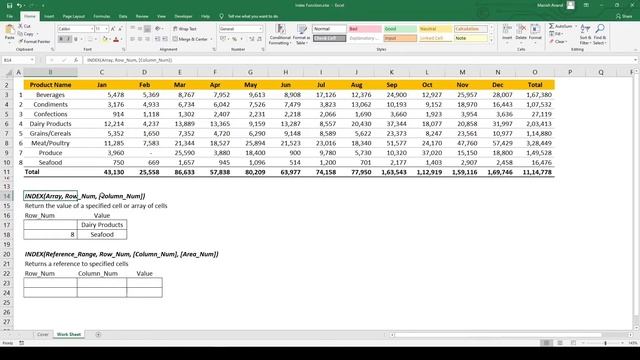640x360 pixels.
Task: Apply the Calculation cell style
Action: click(x=471, y=29)
